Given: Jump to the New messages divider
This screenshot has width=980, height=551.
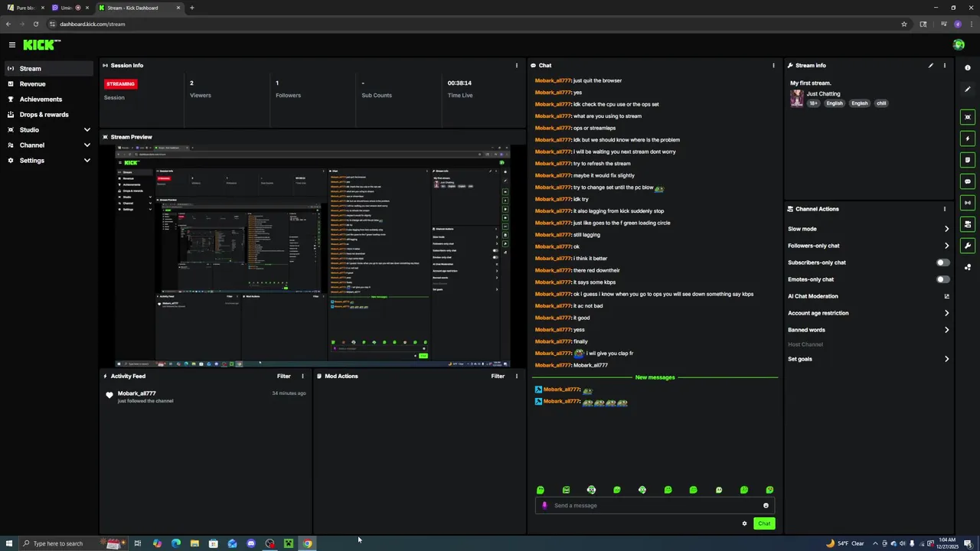Looking at the screenshot, I should click(x=655, y=377).
